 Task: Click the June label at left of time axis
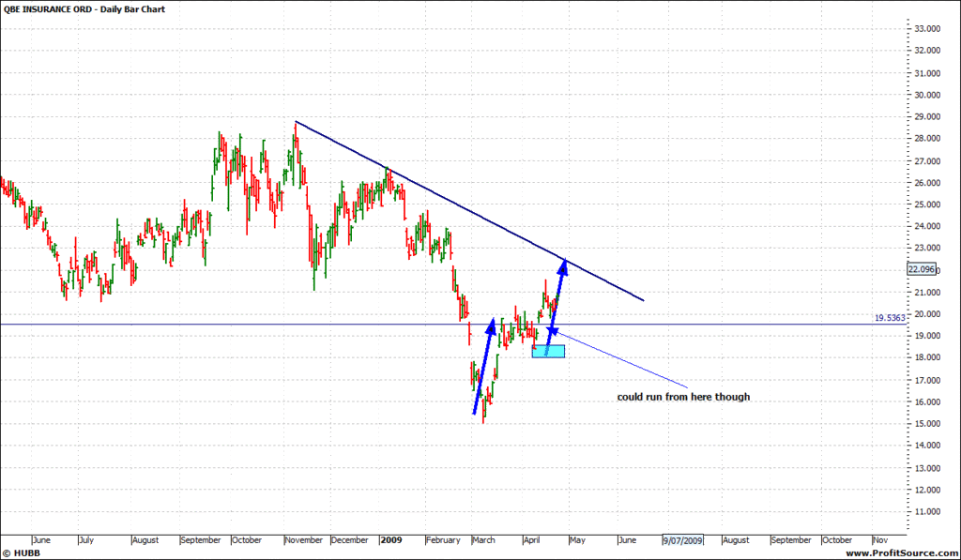[41, 540]
